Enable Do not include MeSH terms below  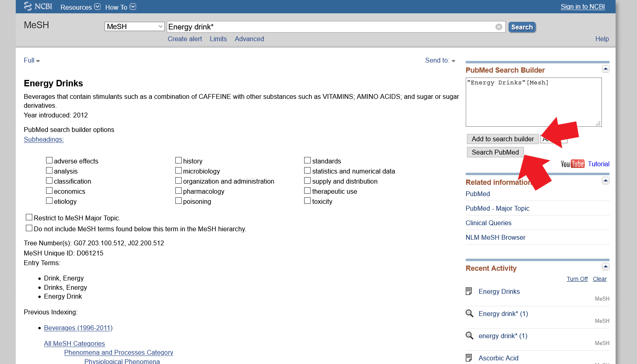(x=29, y=228)
